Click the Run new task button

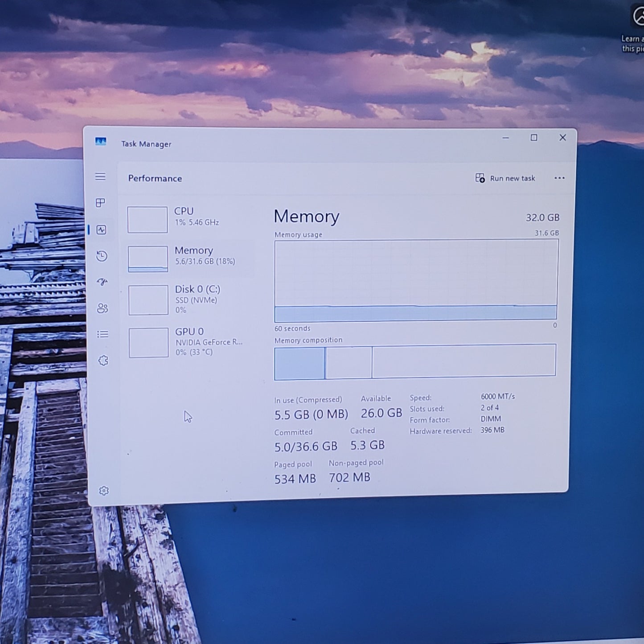point(505,178)
